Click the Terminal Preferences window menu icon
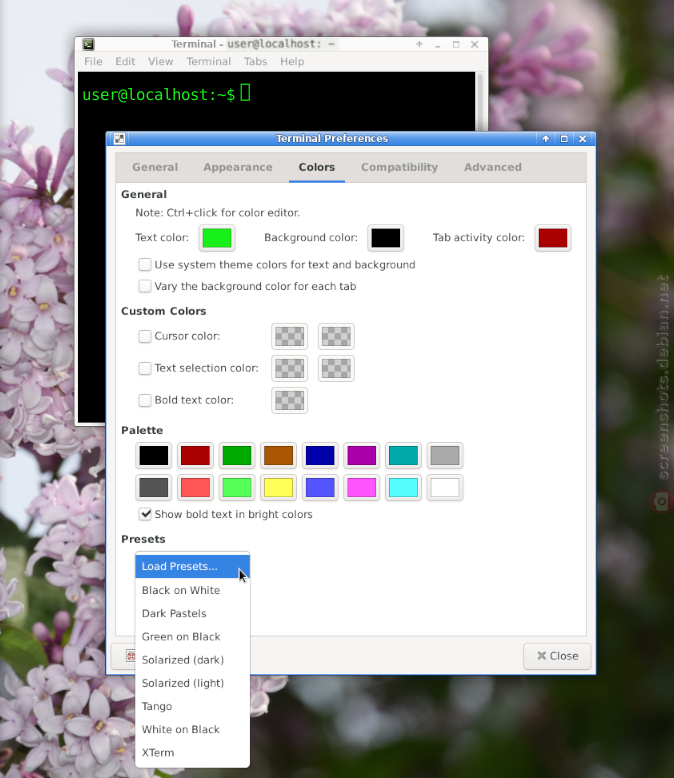674x778 pixels. [119, 139]
